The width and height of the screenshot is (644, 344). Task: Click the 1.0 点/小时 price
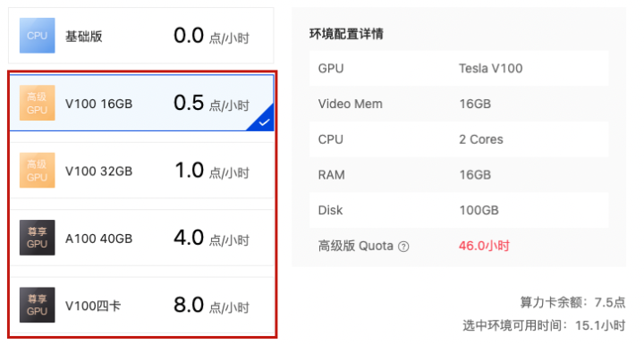pyautogui.click(x=211, y=171)
